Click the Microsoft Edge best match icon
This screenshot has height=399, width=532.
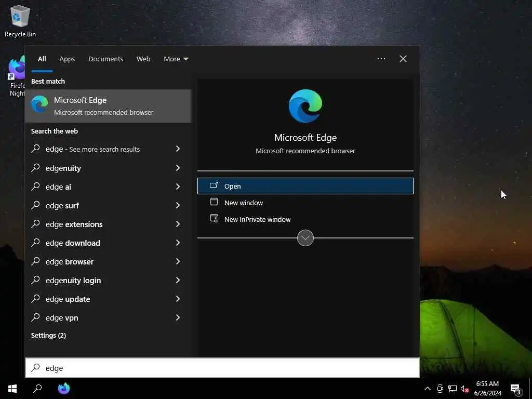[39, 104]
